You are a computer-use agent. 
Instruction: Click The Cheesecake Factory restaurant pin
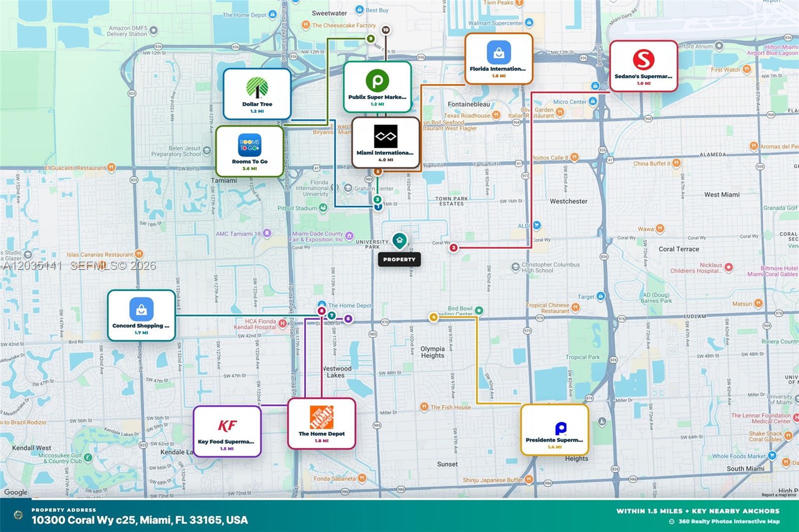(x=306, y=25)
